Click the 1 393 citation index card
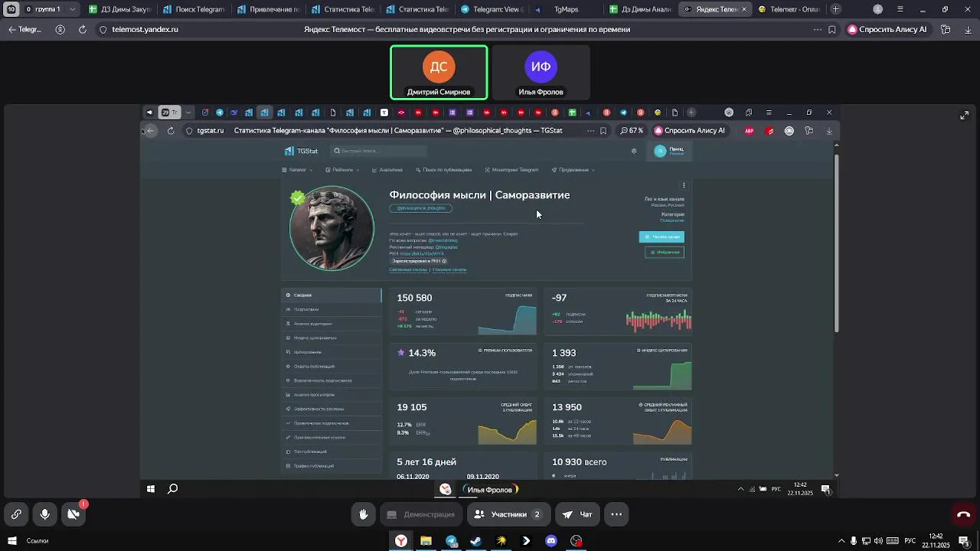The height and width of the screenshot is (551, 980). [618, 367]
